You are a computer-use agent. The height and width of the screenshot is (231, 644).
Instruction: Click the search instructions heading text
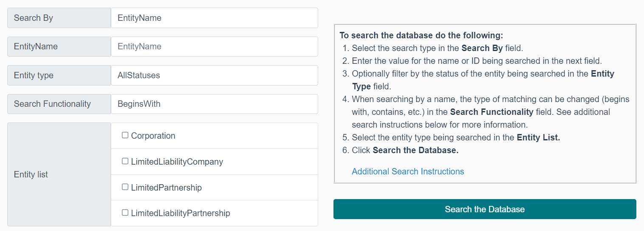pyautogui.click(x=421, y=36)
